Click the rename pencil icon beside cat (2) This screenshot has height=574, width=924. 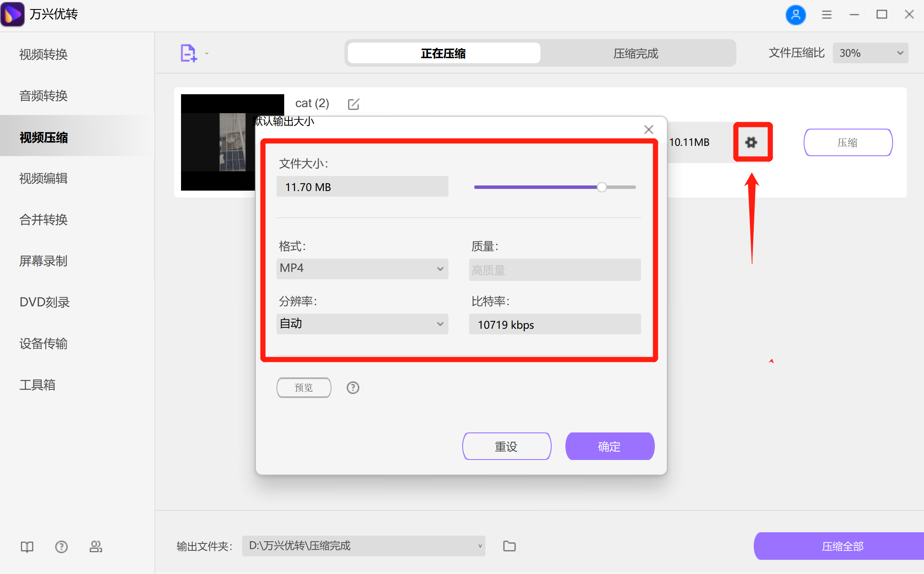pyautogui.click(x=353, y=104)
